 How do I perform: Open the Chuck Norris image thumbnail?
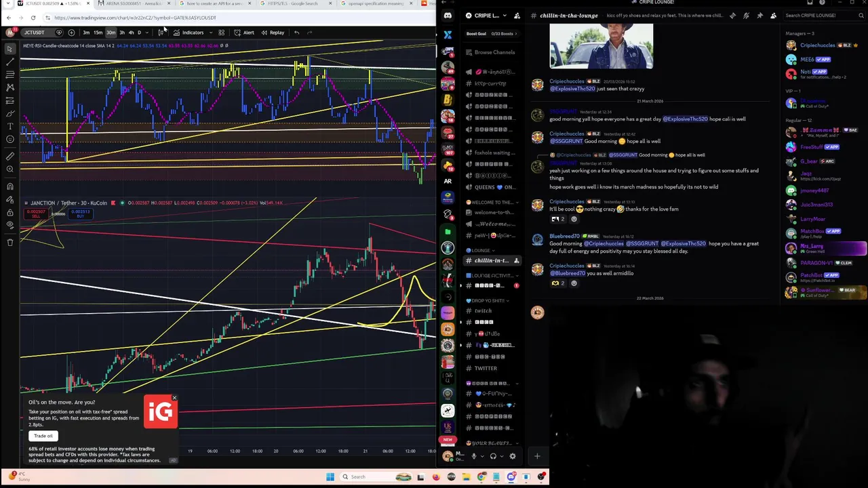(x=601, y=46)
